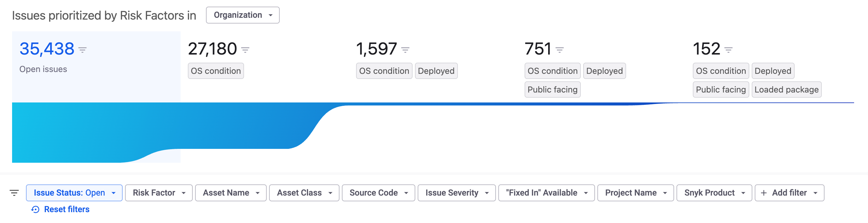Screen dimensions: 868x223
Task: Select the 1,597 issues count
Action: point(377,49)
